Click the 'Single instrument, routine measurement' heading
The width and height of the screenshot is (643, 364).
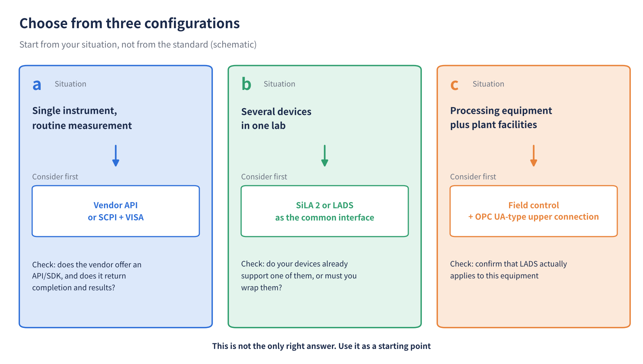[82, 118]
